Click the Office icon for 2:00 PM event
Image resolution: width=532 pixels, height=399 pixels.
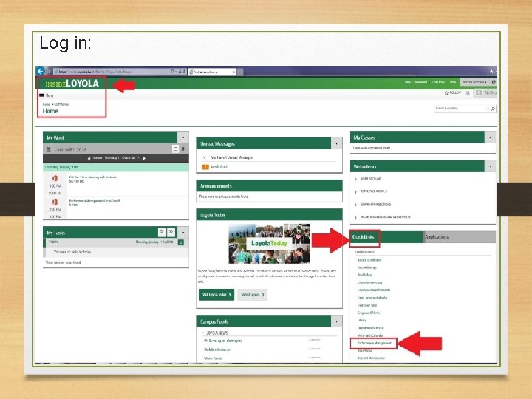tap(55, 202)
